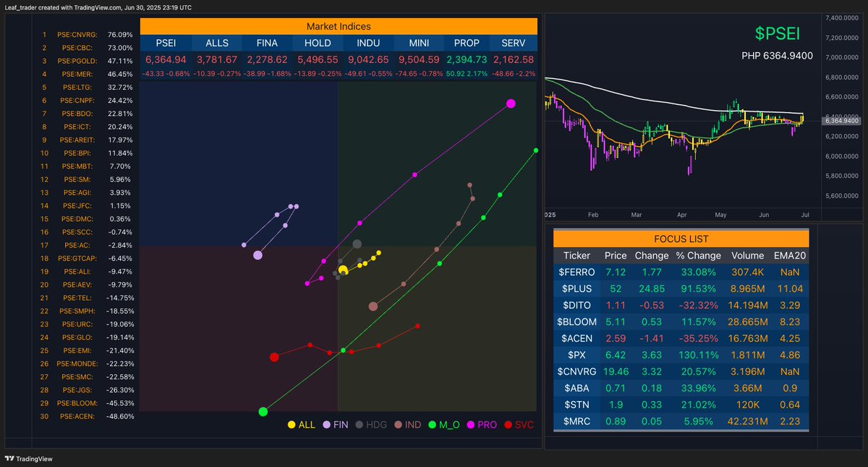Select the PSE:CNVRG ranking row
868x467 pixels.
(x=87, y=34)
